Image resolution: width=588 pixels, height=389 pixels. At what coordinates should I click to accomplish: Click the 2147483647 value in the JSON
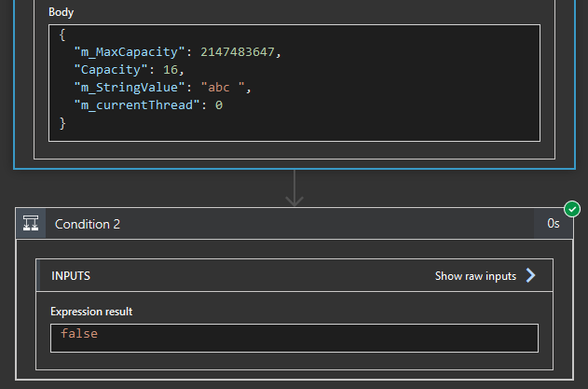(238, 52)
